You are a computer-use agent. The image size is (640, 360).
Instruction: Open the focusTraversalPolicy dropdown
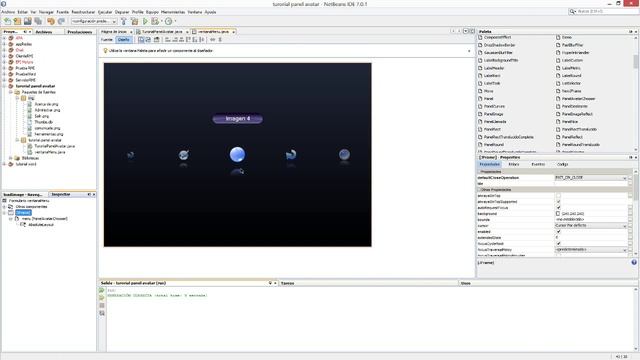(624, 249)
